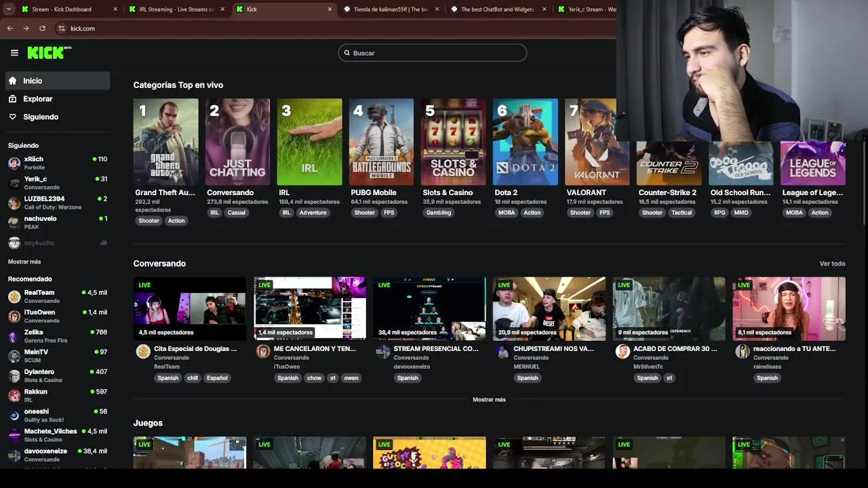Click the muted icon beside soykuchu

pos(104,243)
